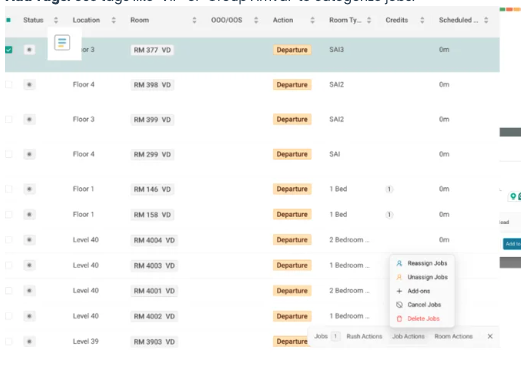Choose Add-ons from the menu
527x371 pixels.
[x=422, y=291]
